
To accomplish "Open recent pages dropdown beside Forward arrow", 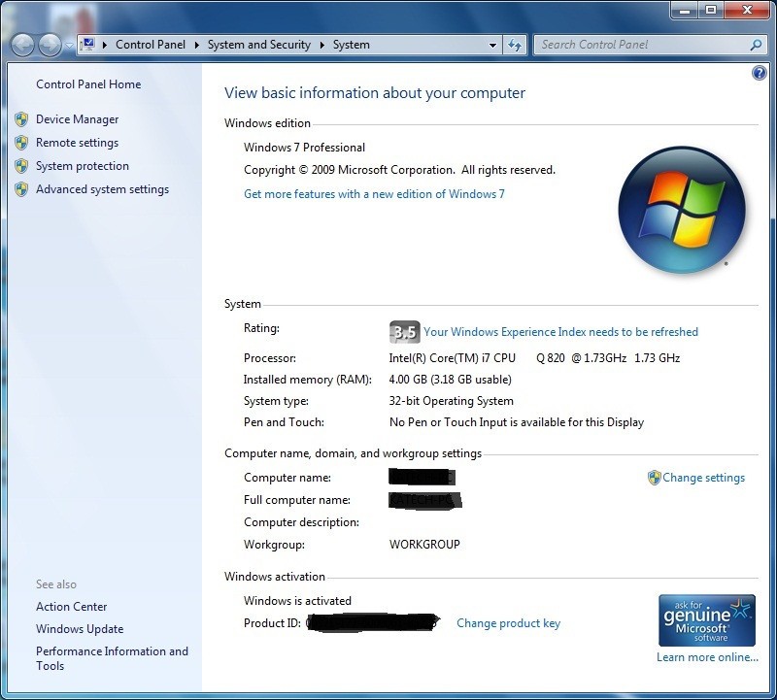I will (x=69, y=46).
